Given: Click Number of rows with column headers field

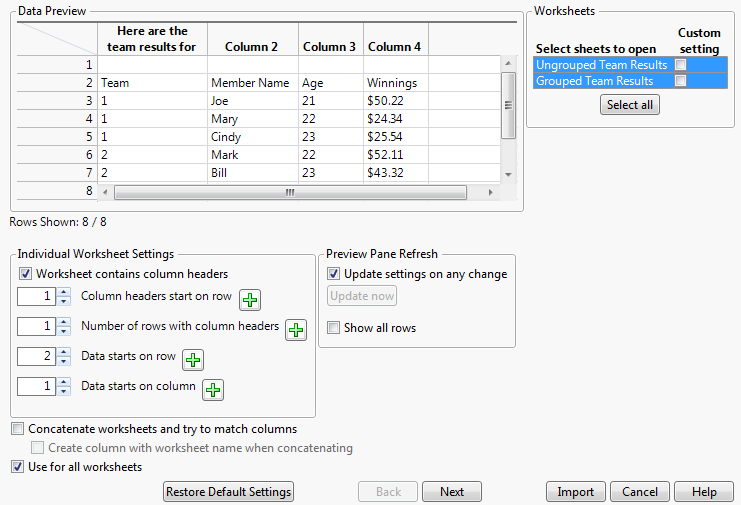Looking at the screenshot, I should pyautogui.click(x=36, y=327).
